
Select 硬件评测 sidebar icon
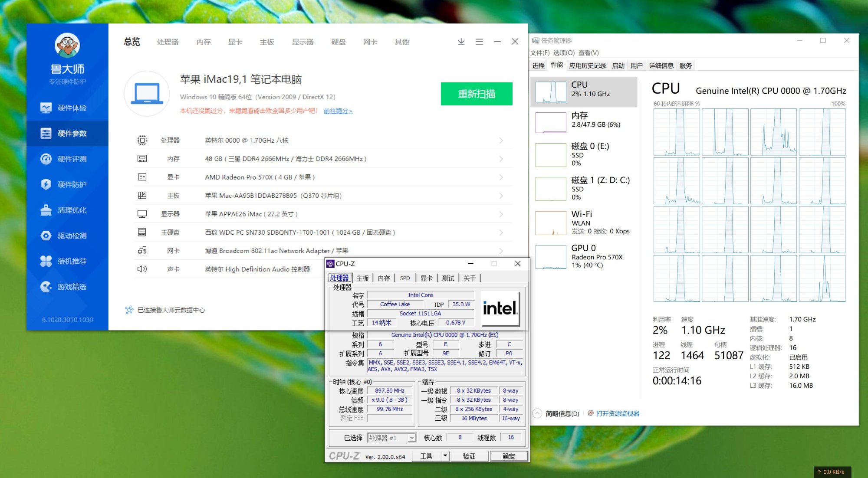click(46, 159)
